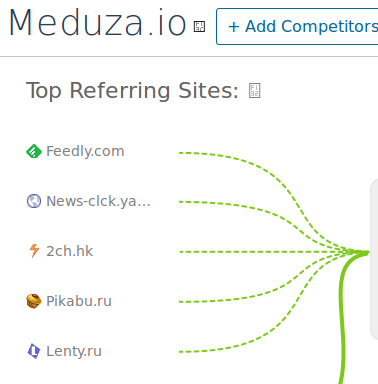378x384 pixels.
Task: Click the info icon beside Top Referring Sites
Action: [254, 91]
